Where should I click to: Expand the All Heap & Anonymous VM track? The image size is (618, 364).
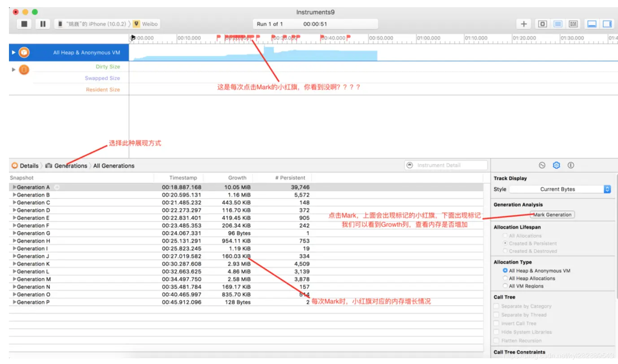click(x=13, y=52)
